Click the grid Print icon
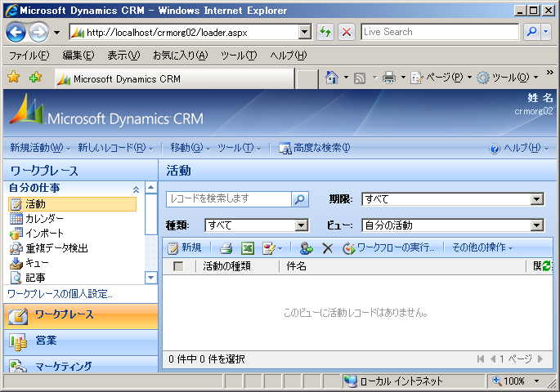Screen dimensions: 560x392 (226, 248)
